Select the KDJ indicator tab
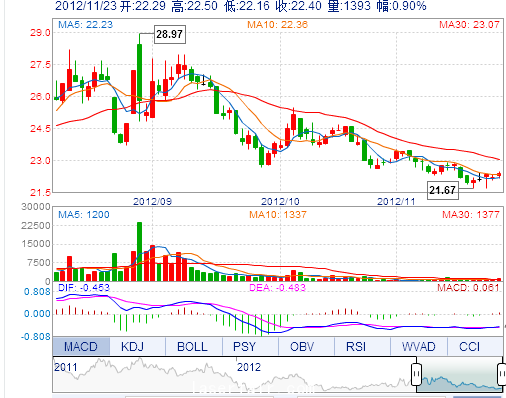This screenshot has height=398, width=506. tap(132, 347)
